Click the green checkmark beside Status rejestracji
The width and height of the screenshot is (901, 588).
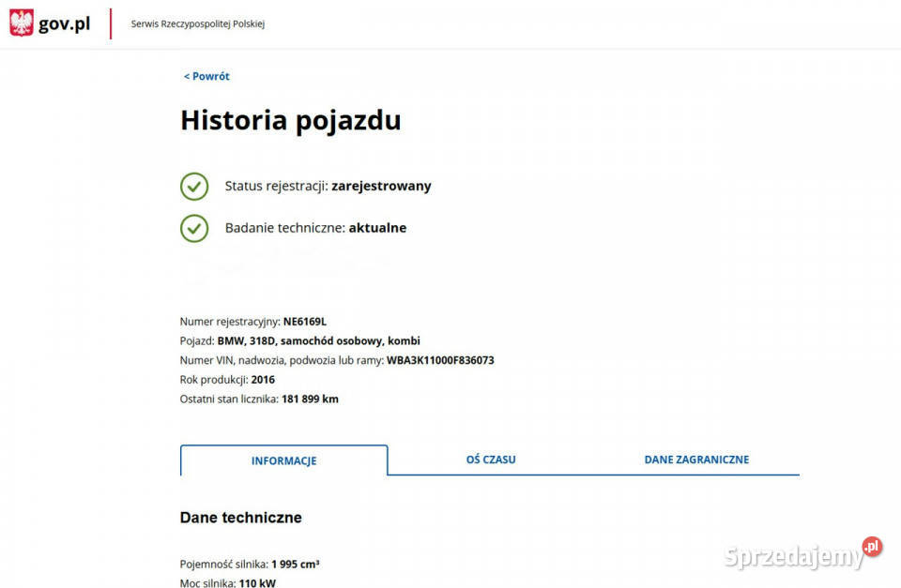(194, 187)
